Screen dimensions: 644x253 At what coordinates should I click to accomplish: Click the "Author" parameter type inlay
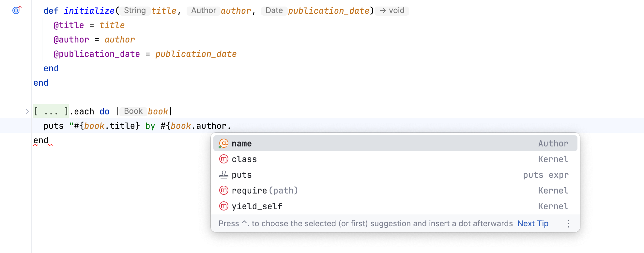coord(203,10)
